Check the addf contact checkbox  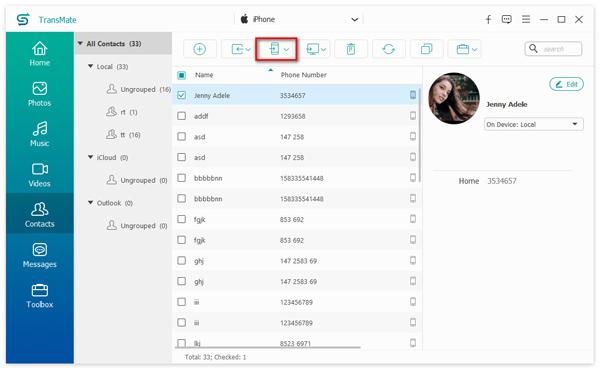coord(181,116)
